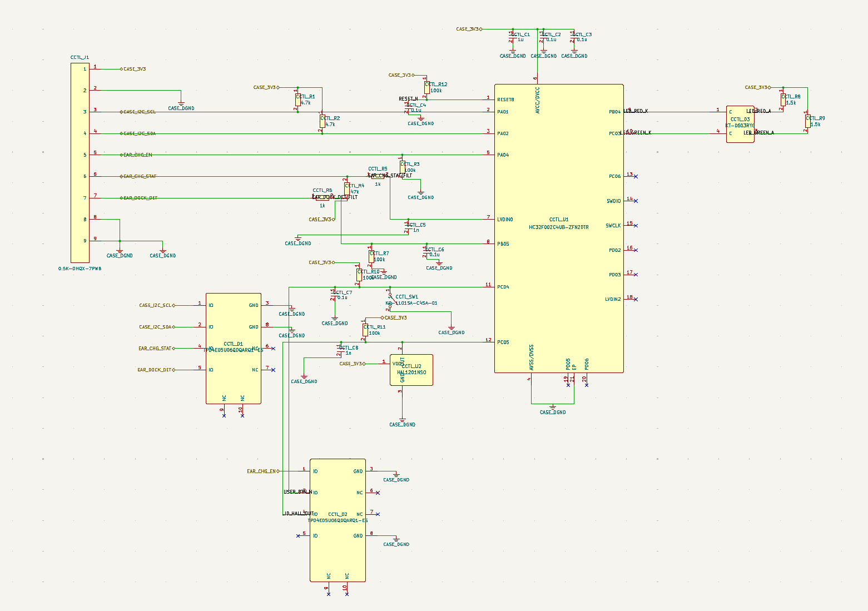Click the PC04 pin label on U1
The image size is (868, 611).
pyautogui.click(x=503, y=287)
